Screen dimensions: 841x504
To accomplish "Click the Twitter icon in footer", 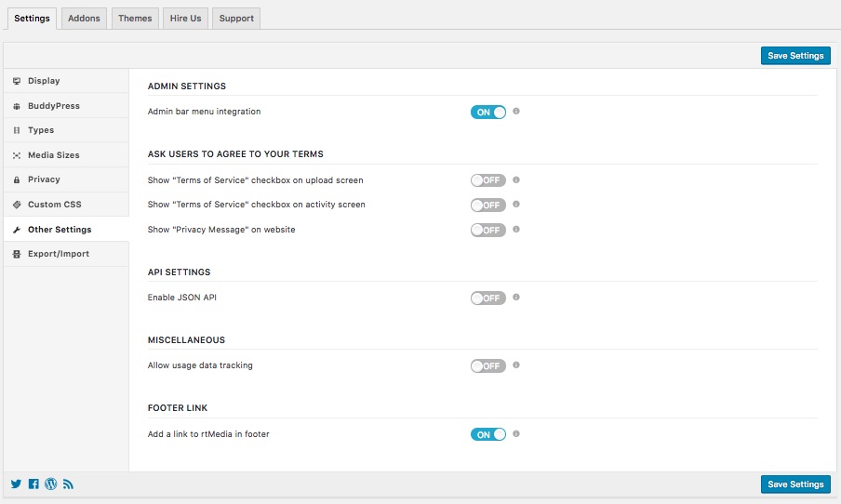I will [16, 484].
